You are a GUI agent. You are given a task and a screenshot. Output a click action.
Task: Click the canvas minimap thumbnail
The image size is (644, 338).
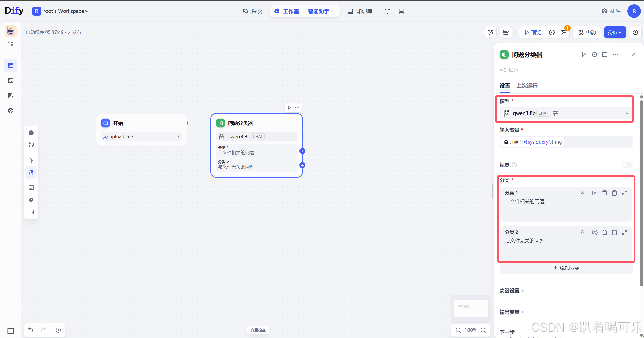pos(470,308)
